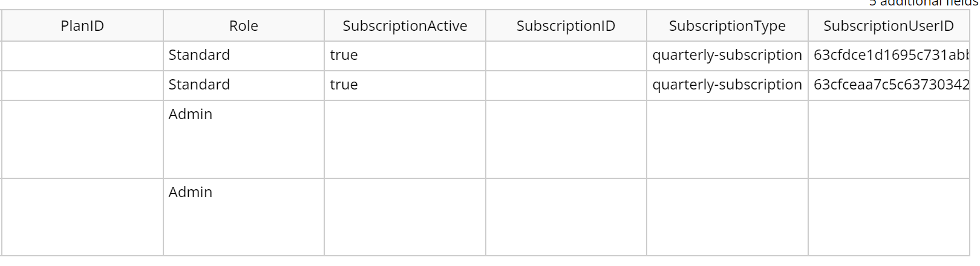Select the SubscriptionUserID column header
Screen dimensions: 980x266
pos(889,26)
